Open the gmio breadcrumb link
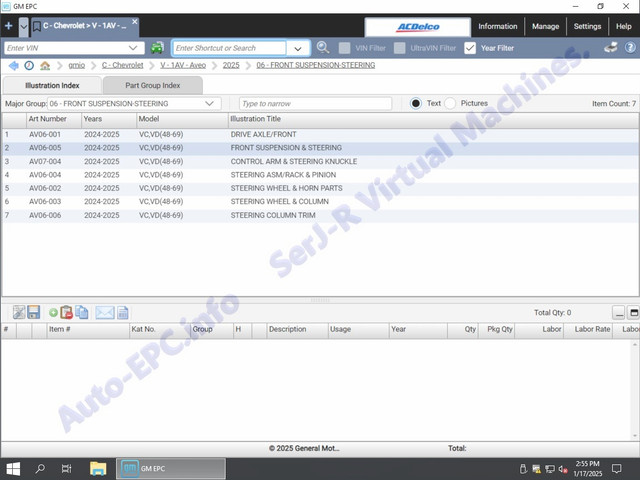Viewport: 640px width, 480px height. coord(77,65)
